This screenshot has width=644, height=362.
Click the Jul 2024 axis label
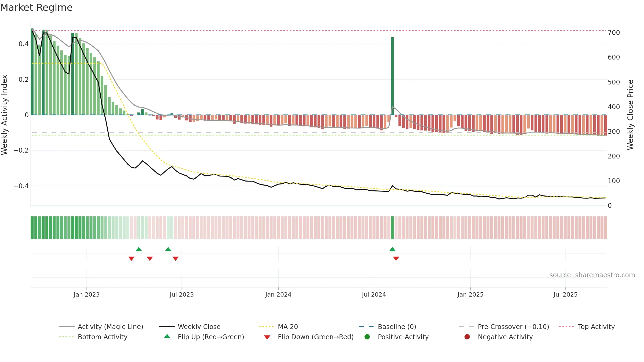pos(374,294)
